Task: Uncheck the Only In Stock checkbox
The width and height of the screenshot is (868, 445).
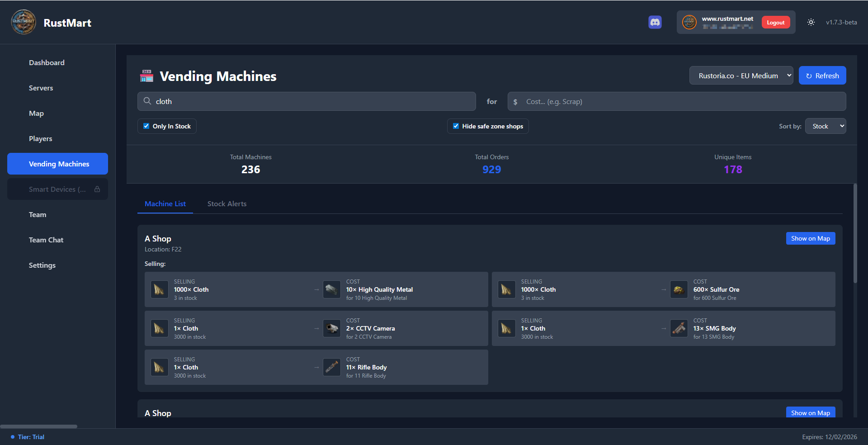Action: pos(146,126)
